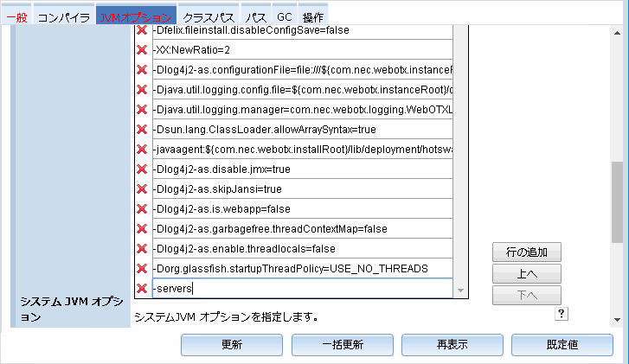The height and width of the screenshot is (364, 629).
Task: Delete the -Dlog4j2-as.disable.jmx=true entry
Action: [142, 169]
